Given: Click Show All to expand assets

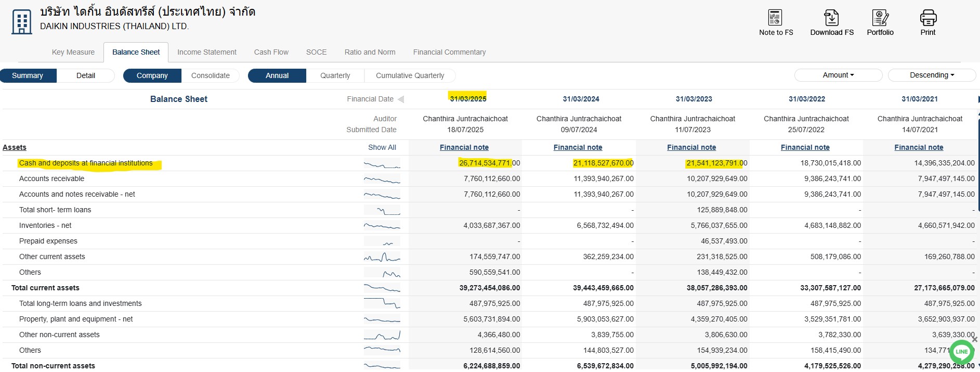Looking at the screenshot, I should coord(382,147).
